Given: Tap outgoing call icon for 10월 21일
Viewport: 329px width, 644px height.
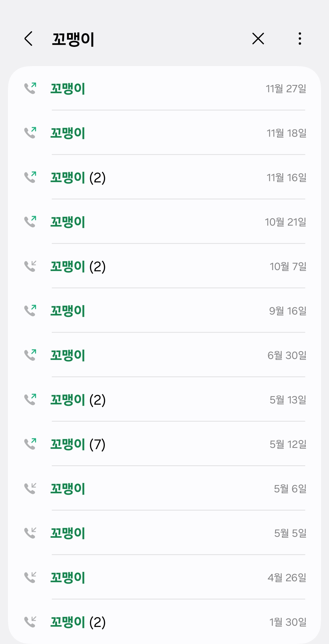Looking at the screenshot, I should point(30,222).
